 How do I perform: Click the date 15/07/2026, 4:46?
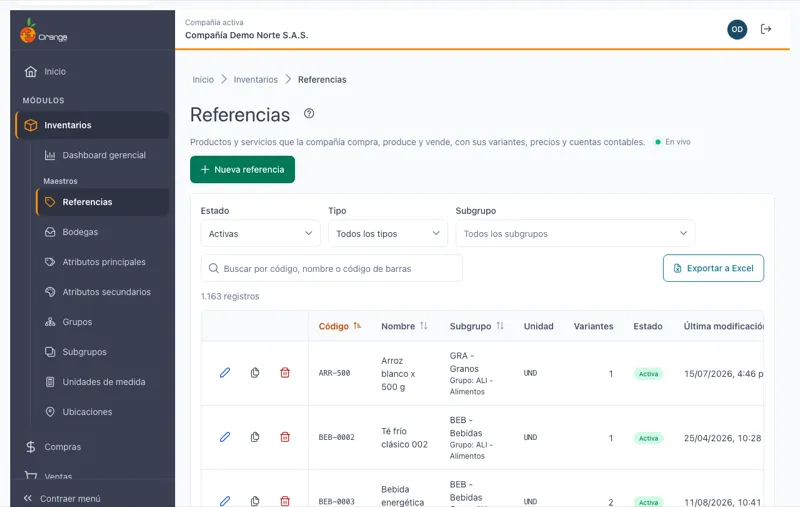(x=723, y=374)
